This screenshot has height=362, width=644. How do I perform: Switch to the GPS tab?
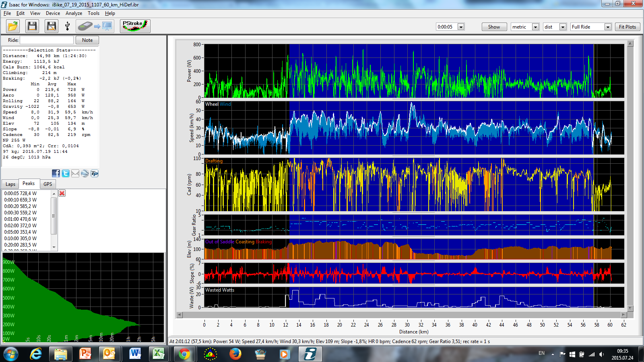point(48,184)
